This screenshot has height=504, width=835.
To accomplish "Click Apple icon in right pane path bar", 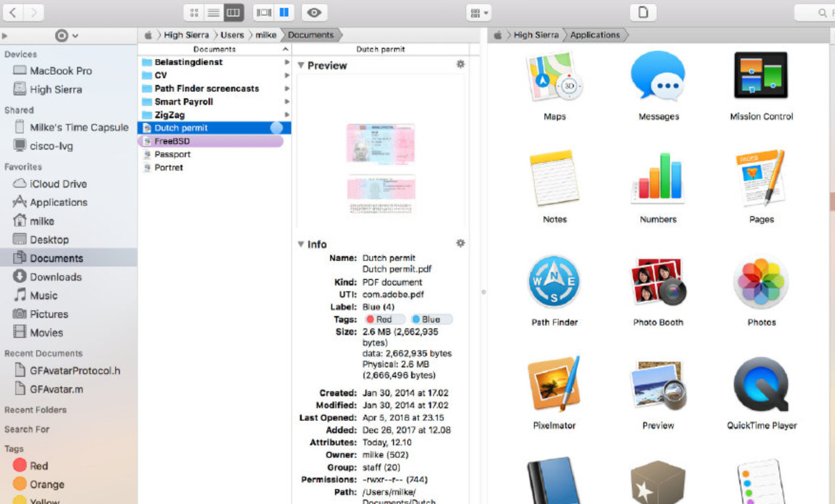I will (498, 36).
